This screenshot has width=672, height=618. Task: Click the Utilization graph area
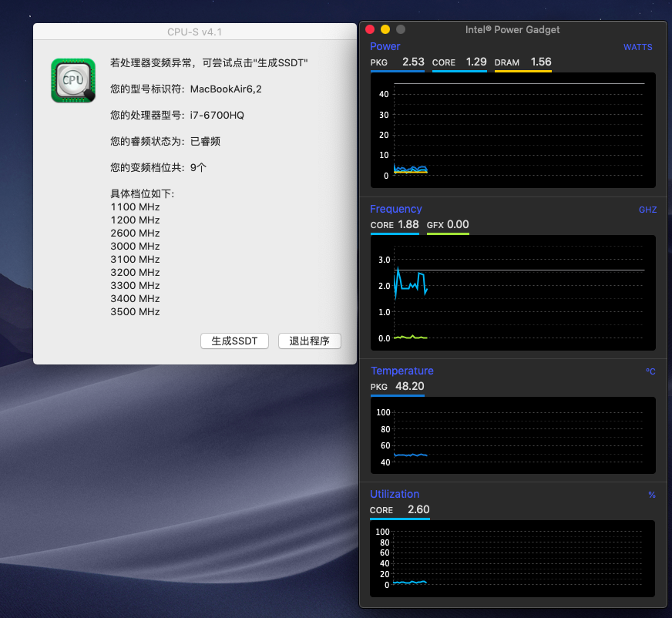click(512, 559)
